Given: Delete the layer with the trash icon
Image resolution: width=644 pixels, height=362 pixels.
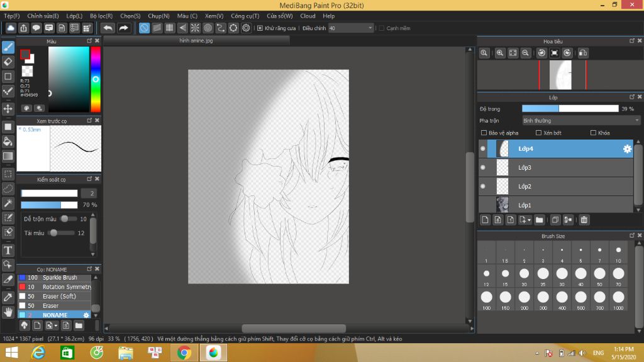Looking at the screenshot, I should (584, 220).
